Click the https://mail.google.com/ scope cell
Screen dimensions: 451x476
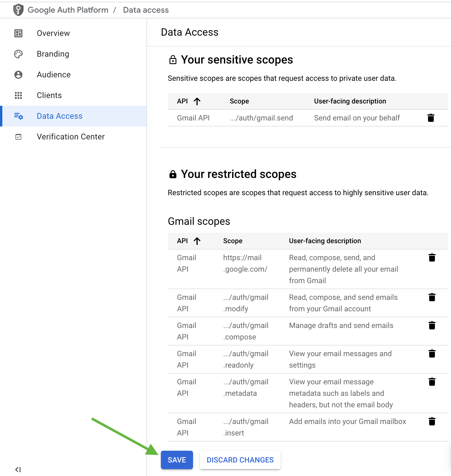(245, 263)
